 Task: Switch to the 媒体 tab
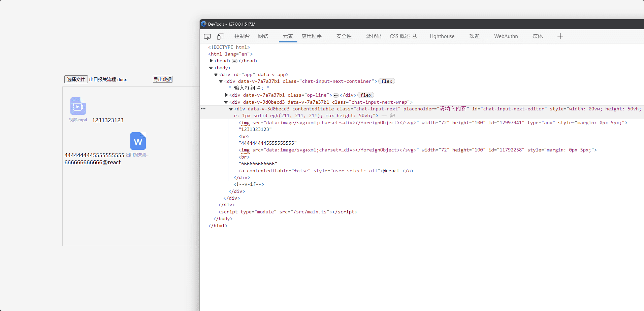pyautogui.click(x=538, y=36)
